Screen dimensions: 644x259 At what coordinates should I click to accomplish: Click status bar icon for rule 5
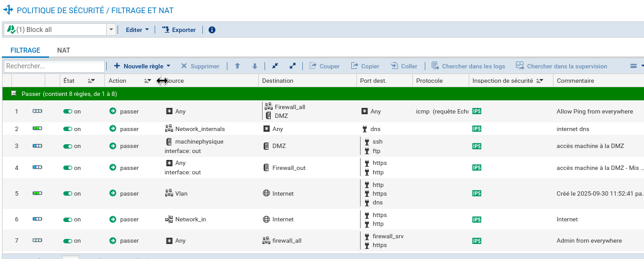tap(38, 194)
